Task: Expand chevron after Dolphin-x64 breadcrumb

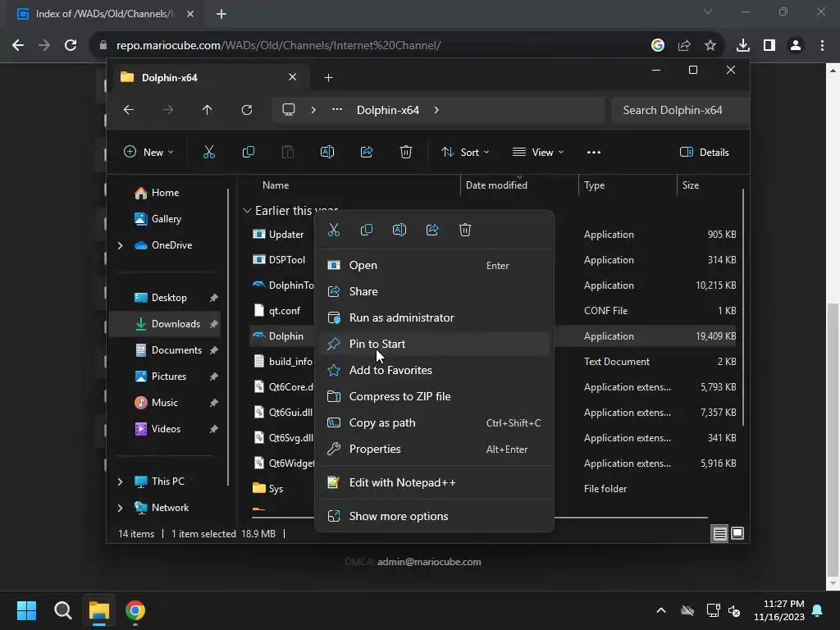Action: pyautogui.click(x=436, y=110)
